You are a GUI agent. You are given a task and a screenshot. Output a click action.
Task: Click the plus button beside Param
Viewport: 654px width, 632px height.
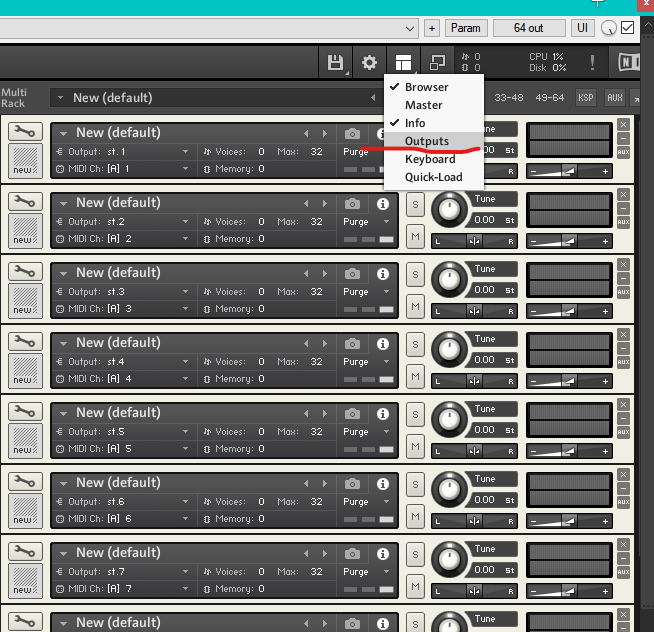tap(432, 28)
